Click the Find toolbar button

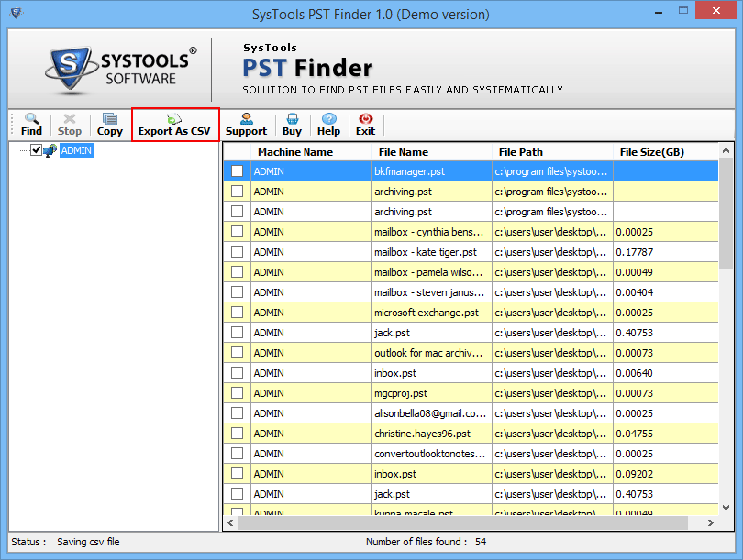[x=31, y=125]
